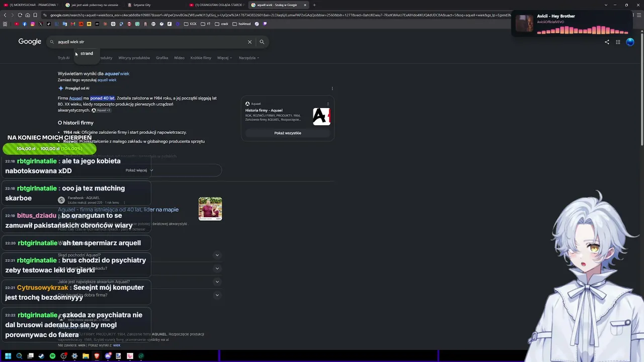Image resolution: width=644 pixels, height=362 pixels.
Task: Open the Gmail bookmark
Action: pos(73,24)
